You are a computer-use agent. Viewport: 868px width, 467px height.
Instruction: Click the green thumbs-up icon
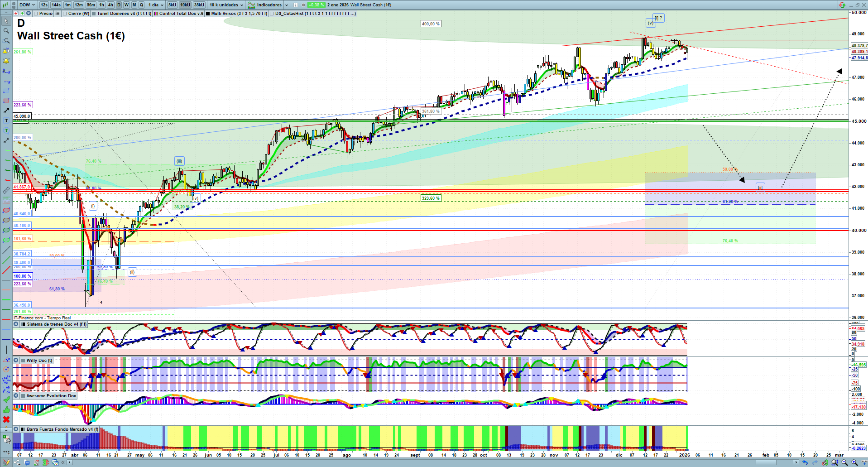pyautogui.click(x=6, y=409)
